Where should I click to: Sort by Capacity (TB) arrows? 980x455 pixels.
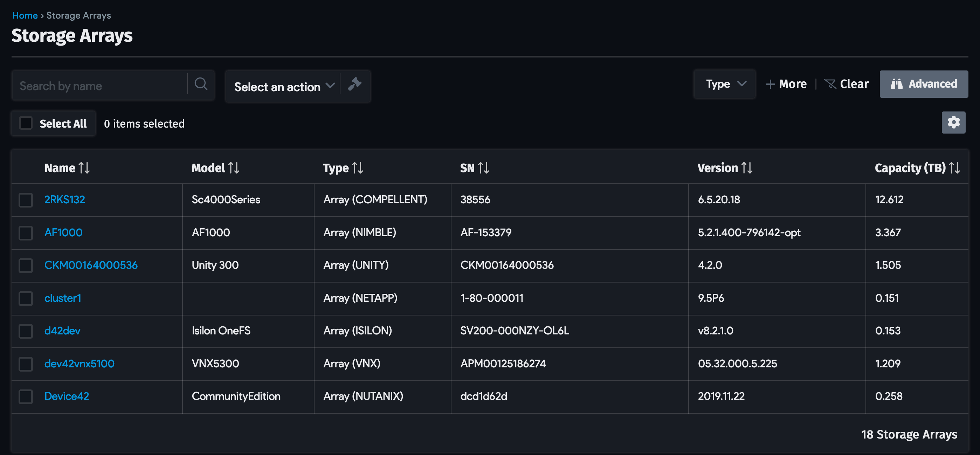point(954,168)
